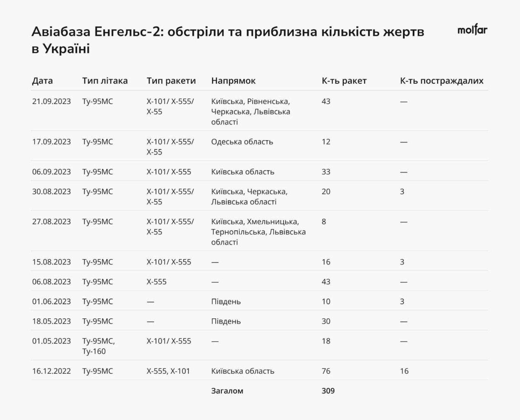Image resolution: width=520 pixels, height=420 pixels.
Task: Click the Дата column header
Action: pos(42,81)
